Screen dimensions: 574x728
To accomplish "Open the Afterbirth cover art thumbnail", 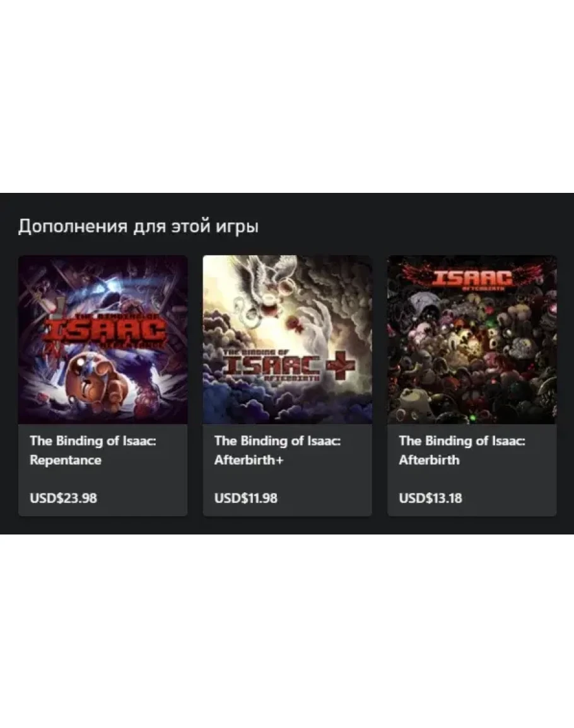I will coord(472,339).
